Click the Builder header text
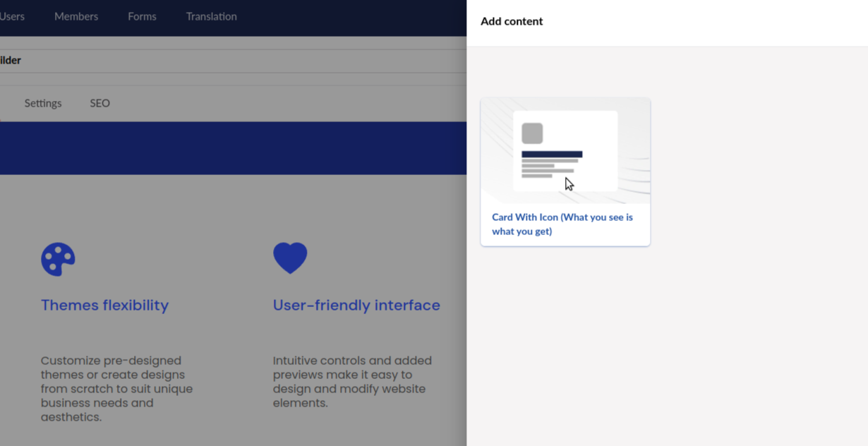Screen dimensions: 868x446 click(11, 60)
